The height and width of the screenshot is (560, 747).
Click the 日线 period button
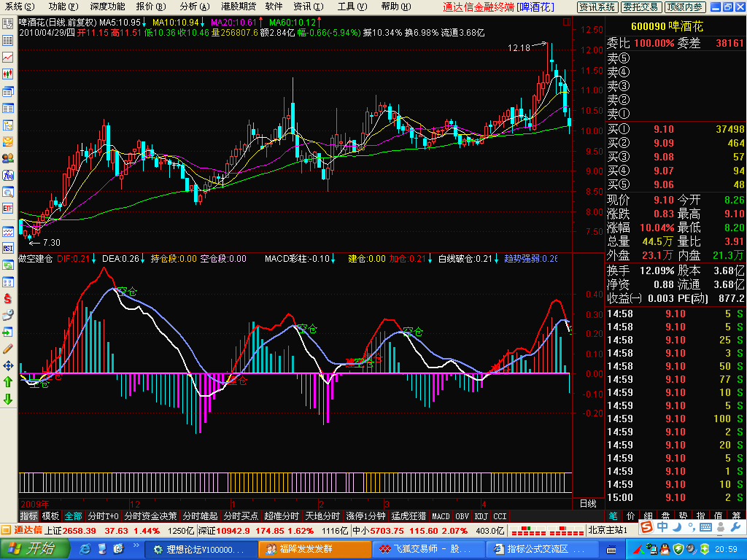588,504
